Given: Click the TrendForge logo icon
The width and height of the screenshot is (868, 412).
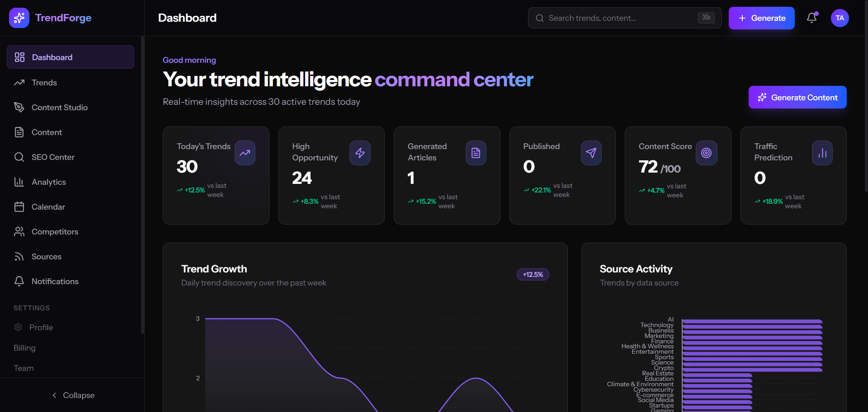Looking at the screenshot, I should (19, 18).
